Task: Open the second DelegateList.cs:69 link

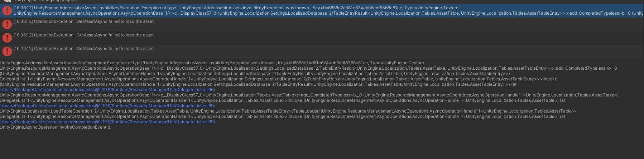Action: coord(107,106)
